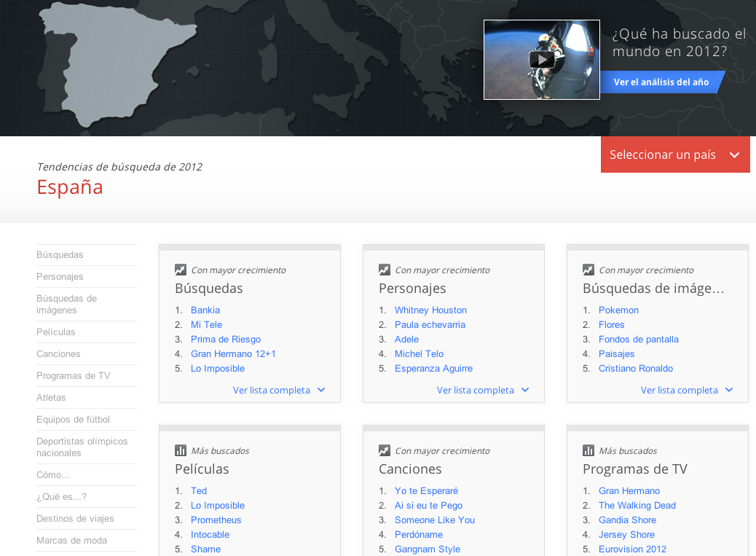
Task: Click trending icon above Búsquedas de imágenes
Action: coord(588,270)
